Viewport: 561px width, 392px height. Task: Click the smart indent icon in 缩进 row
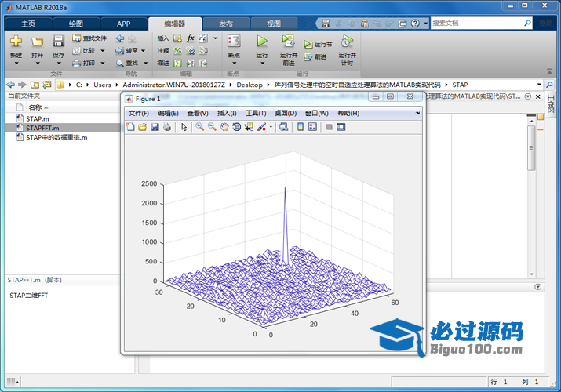177,64
